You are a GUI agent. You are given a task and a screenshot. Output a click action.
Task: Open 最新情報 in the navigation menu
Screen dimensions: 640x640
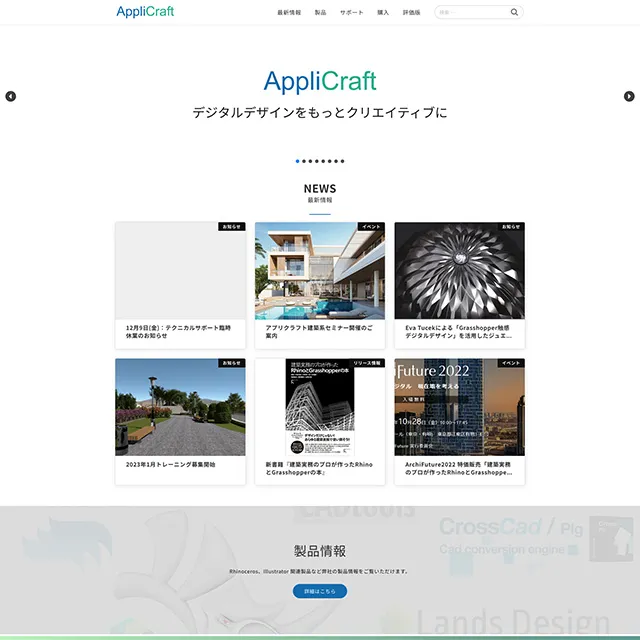pos(289,13)
